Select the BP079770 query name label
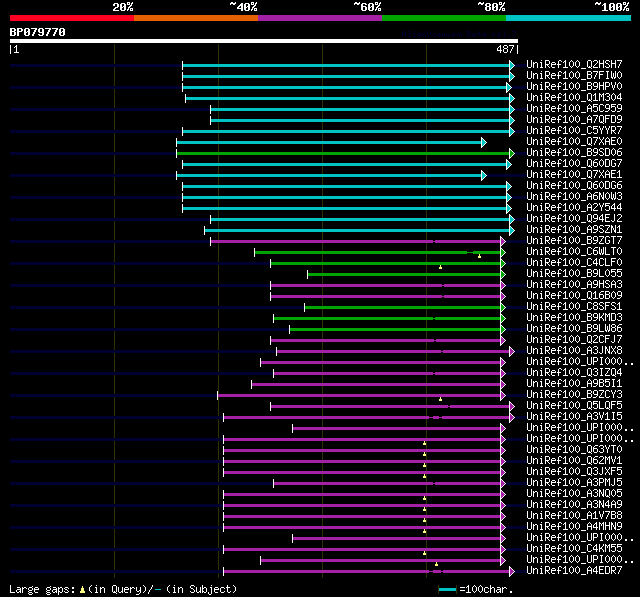 (x=38, y=32)
